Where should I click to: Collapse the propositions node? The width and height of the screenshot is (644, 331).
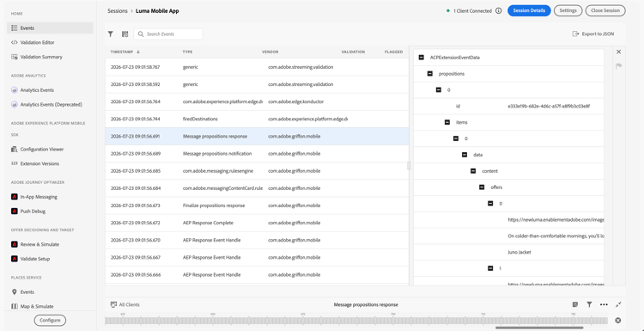(x=430, y=74)
